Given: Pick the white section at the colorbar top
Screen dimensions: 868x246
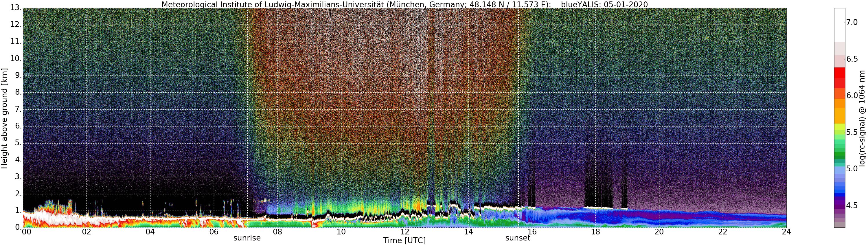Looking at the screenshot, I should click(840, 25).
